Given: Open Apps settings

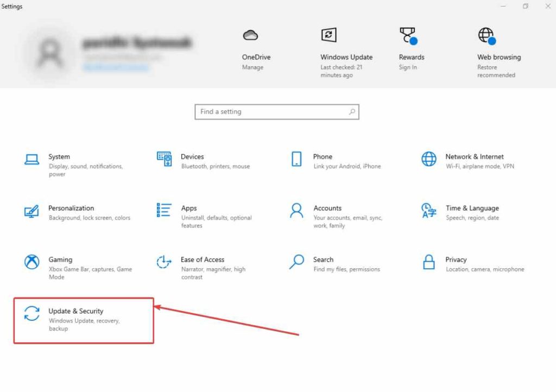Looking at the screenshot, I should pyautogui.click(x=189, y=212).
